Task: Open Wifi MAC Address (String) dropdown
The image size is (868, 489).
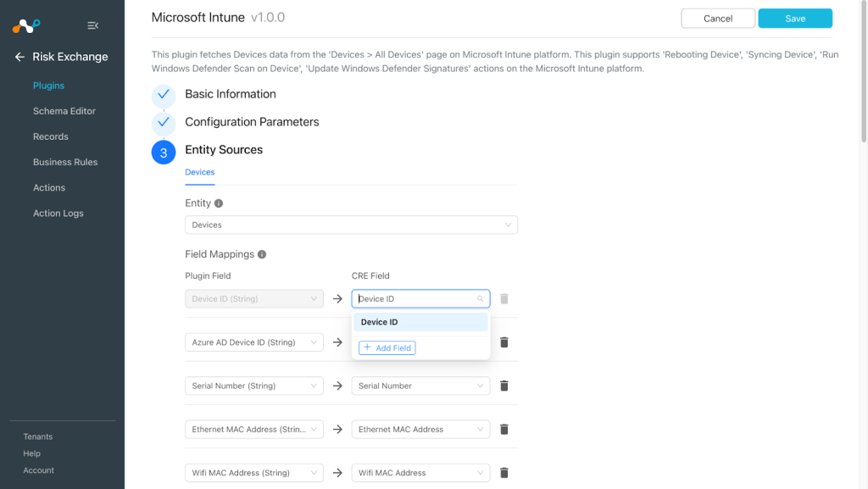Action: pos(254,473)
